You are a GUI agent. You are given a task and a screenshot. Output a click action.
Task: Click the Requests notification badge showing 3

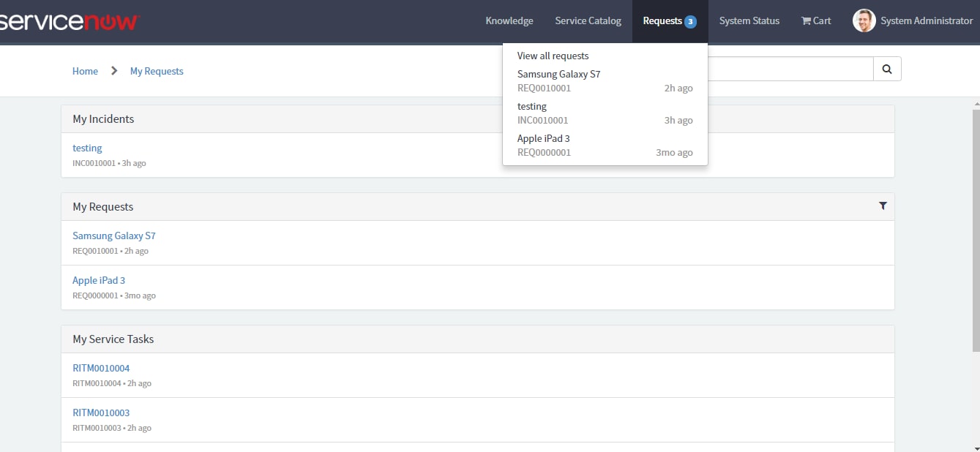(689, 20)
